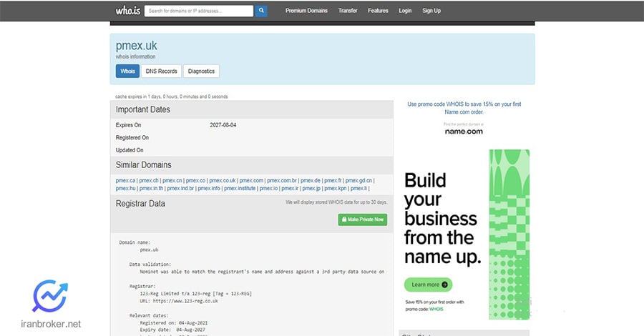Open the pmex.fr similar domain
The height and width of the screenshot is (336, 644).
[x=333, y=181]
